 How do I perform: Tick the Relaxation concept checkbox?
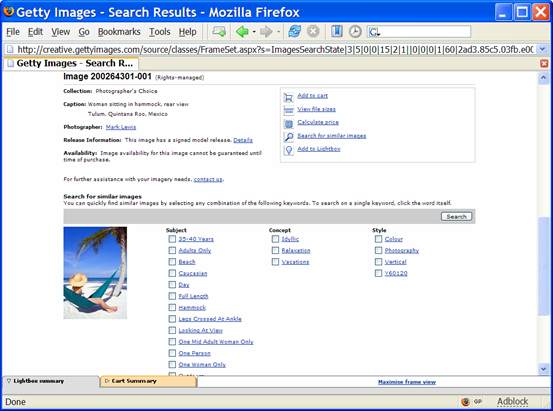point(275,250)
